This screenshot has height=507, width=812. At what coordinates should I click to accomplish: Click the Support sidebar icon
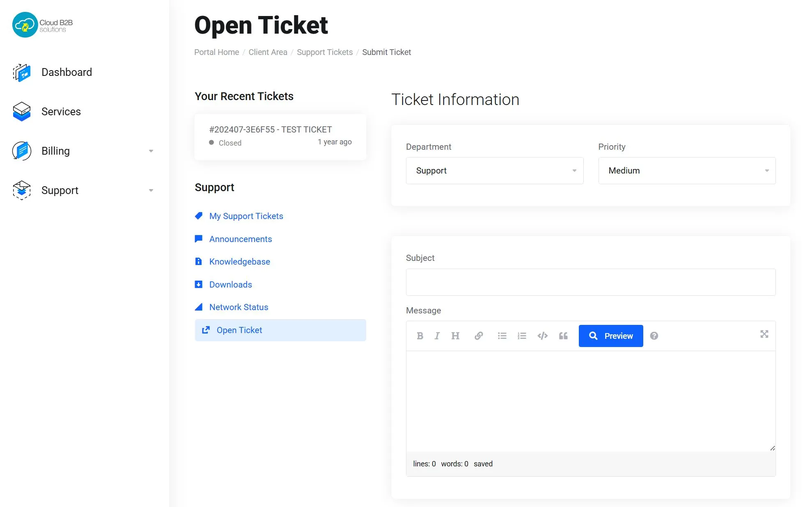[x=22, y=190]
